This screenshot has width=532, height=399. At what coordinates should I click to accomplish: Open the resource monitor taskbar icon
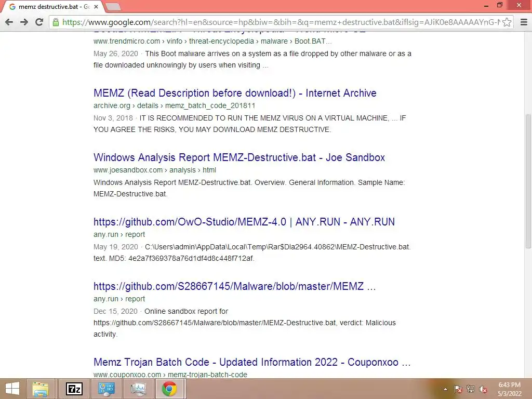click(x=138, y=389)
